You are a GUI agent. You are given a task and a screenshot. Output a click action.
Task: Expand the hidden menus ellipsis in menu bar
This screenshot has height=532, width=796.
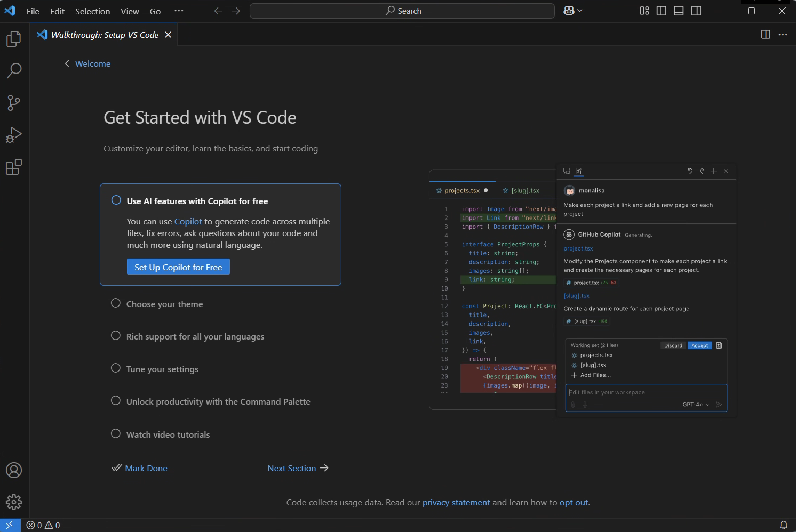click(179, 11)
